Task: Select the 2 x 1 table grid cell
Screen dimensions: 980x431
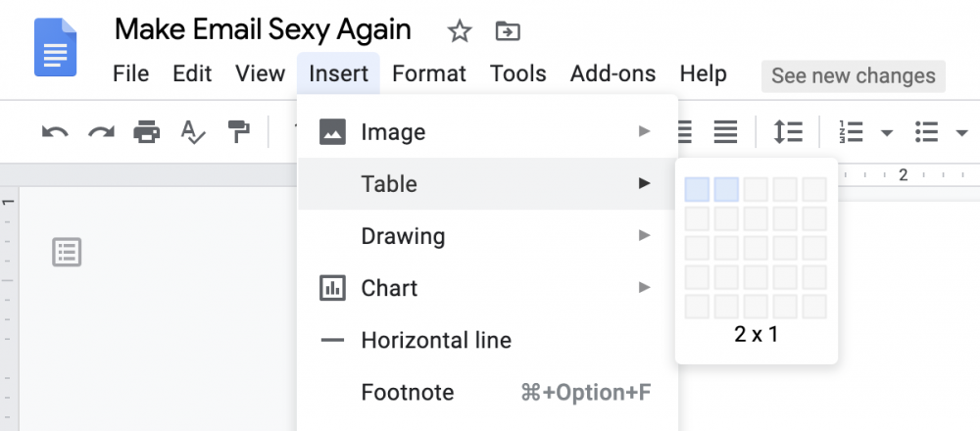Action: tap(726, 189)
